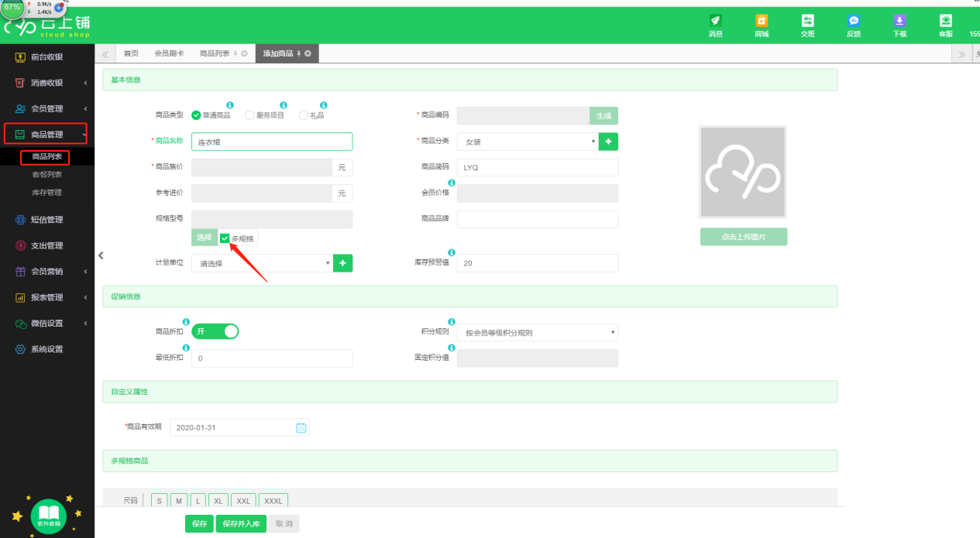Select size XL option
980x538 pixels.
(218, 501)
